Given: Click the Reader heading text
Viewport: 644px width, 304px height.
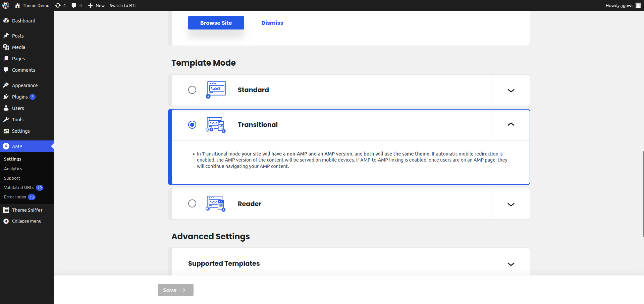Looking at the screenshot, I should (250, 204).
